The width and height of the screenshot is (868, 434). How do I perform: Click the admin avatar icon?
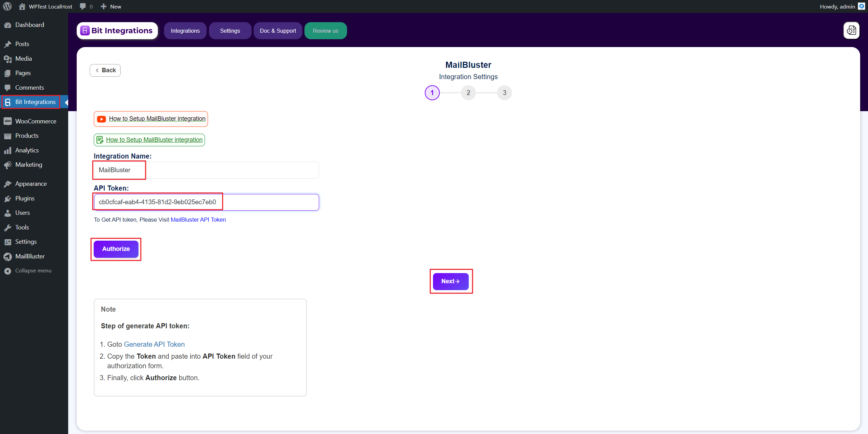coord(861,6)
